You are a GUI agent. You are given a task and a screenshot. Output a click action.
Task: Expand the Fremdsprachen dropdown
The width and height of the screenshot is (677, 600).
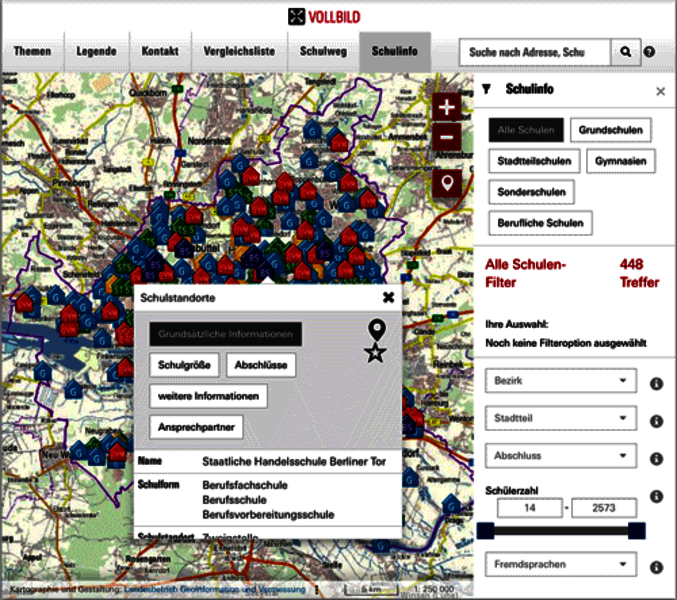(x=560, y=565)
